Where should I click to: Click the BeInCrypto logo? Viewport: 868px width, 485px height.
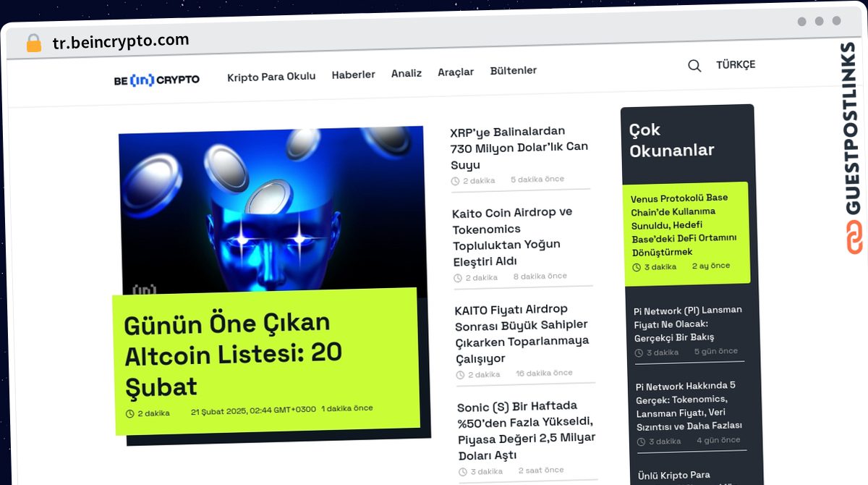tap(157, 80)
